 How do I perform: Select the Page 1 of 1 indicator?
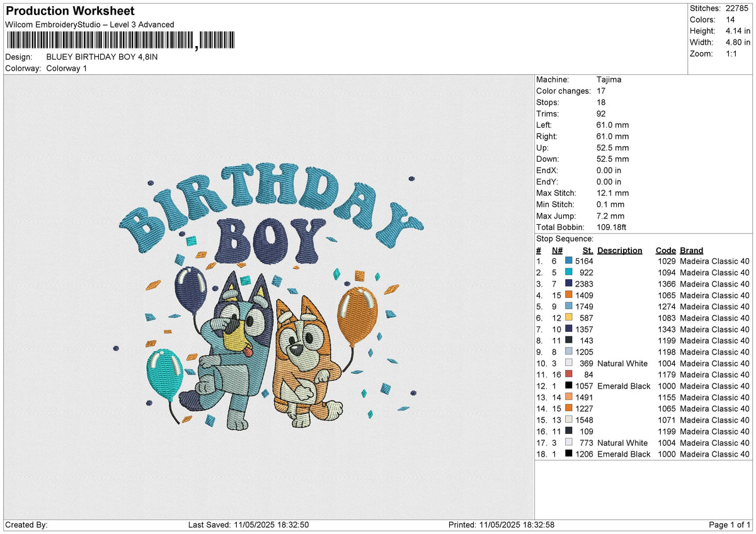[730, 525]
